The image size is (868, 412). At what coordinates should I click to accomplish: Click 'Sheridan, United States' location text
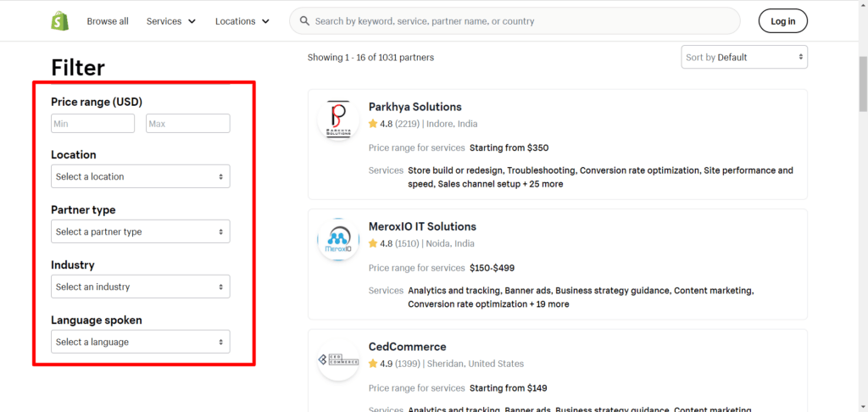coord(475,364)
